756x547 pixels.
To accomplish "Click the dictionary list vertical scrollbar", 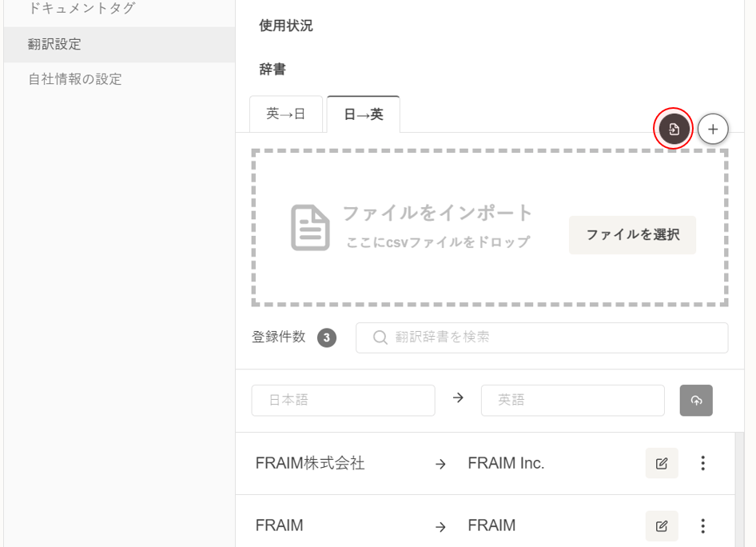I will point(739,488).
